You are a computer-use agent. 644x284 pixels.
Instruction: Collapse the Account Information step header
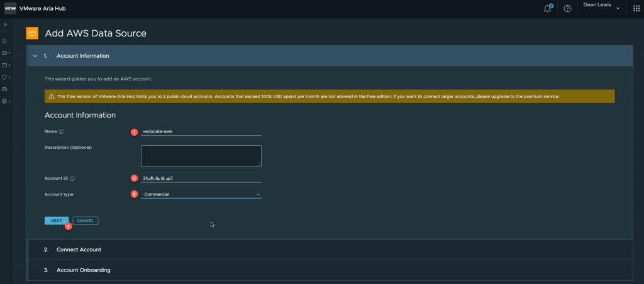tap(330, 56)
